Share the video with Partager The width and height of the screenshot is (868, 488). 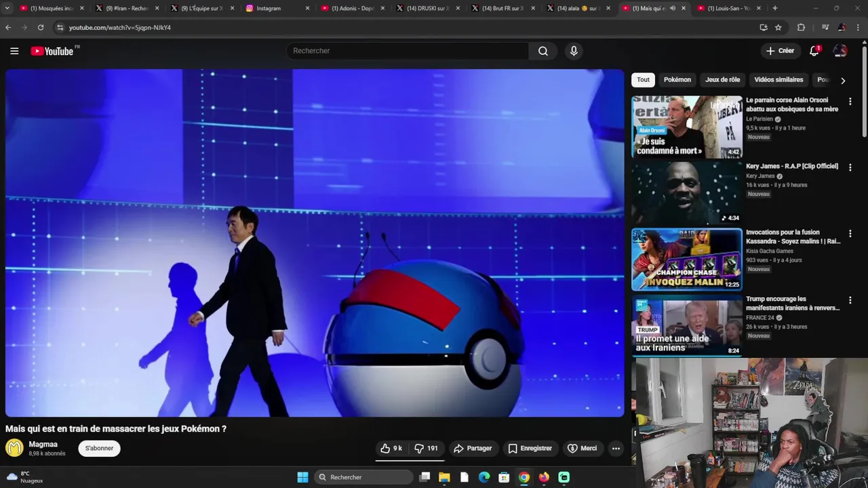pyautogui.click(x=473, y=448)
